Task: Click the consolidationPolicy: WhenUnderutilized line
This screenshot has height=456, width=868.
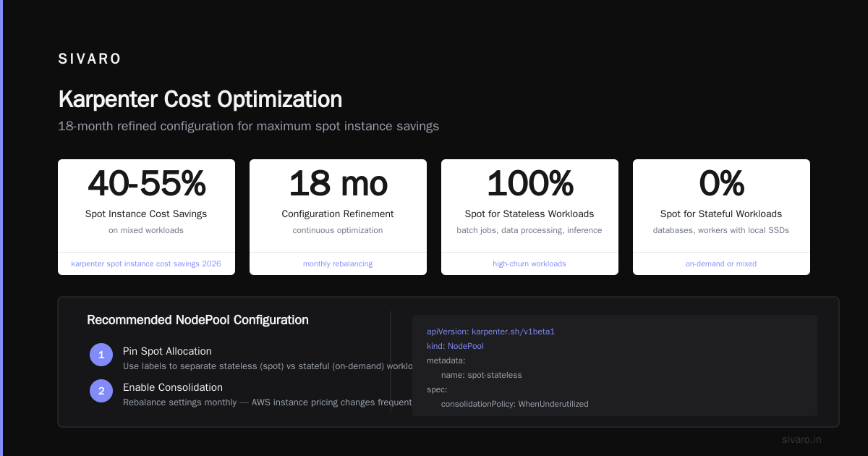Action: tap(515, 404)
